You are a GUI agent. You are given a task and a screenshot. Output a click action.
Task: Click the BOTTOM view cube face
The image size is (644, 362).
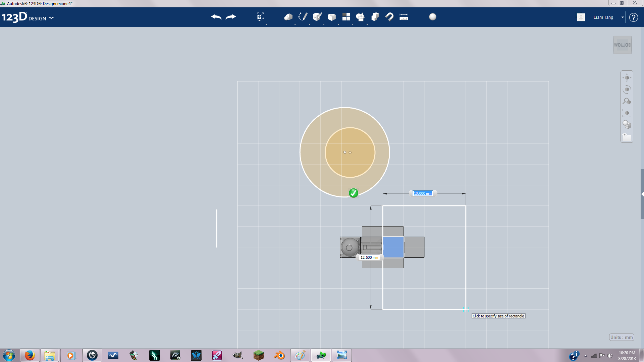click(x=623, y=45)
